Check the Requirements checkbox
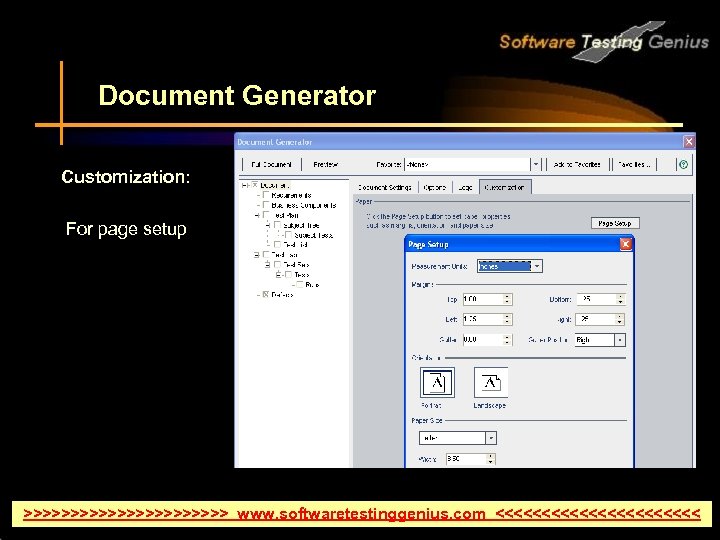Image resolution: width=720 pixels, height=540 pixels. click(x=265, y=195)
